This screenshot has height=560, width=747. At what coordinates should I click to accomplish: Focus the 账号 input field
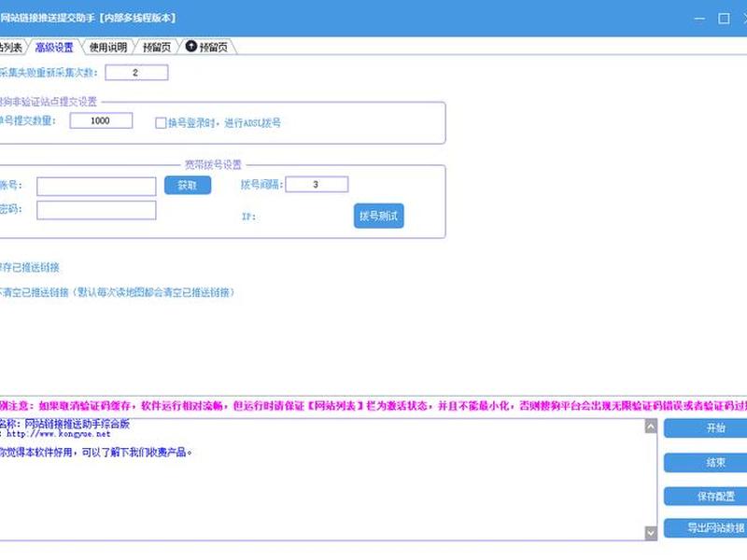[96, 186]
